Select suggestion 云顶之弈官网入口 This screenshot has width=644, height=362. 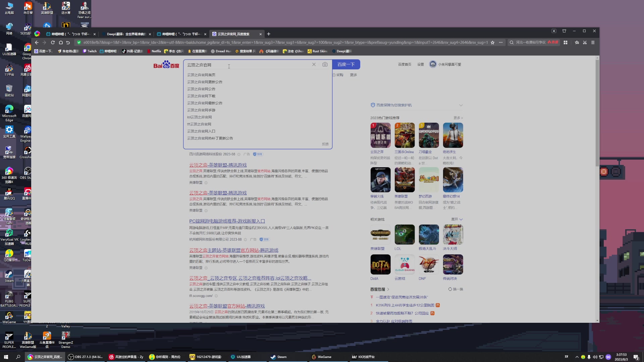[201, 131]
